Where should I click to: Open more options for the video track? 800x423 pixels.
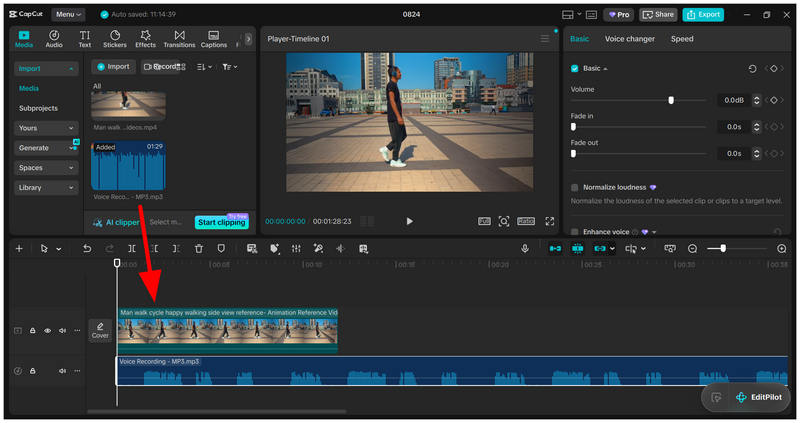tap(77, 331)
